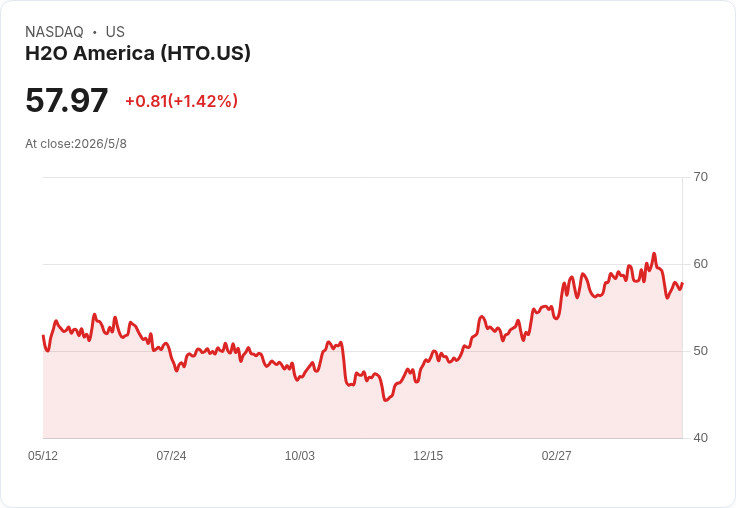Click the 10/03 date axis label
The image size is (736, 508).
coord(299,455)
